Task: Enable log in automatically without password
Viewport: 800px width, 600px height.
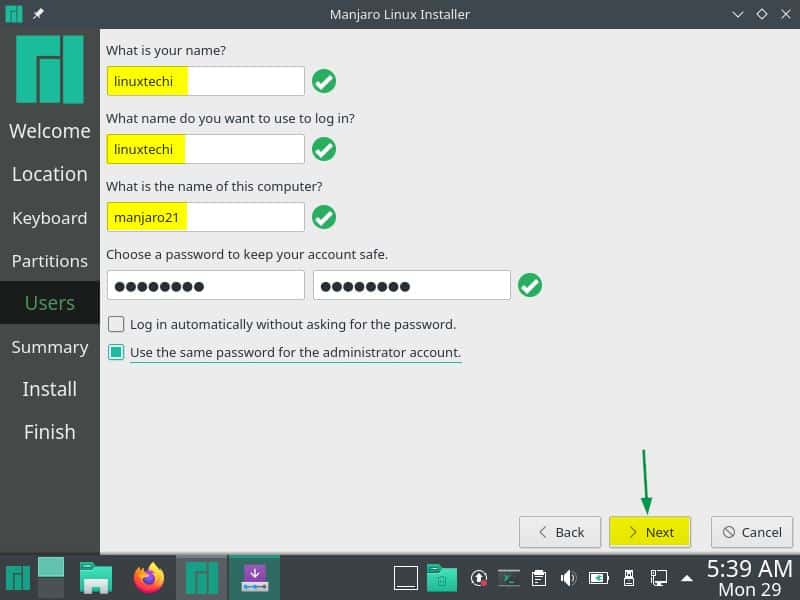Action: point(117,324)
